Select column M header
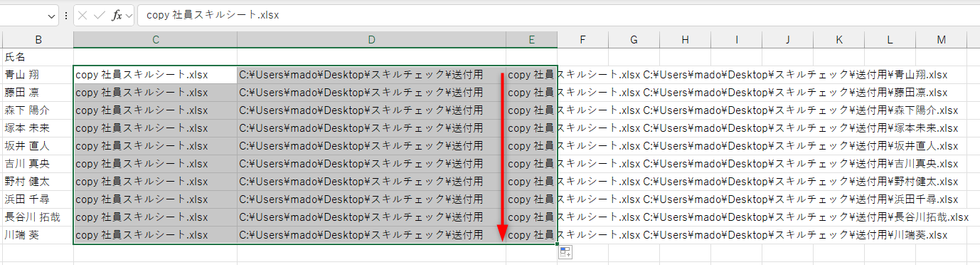 (x=941, y=40)
